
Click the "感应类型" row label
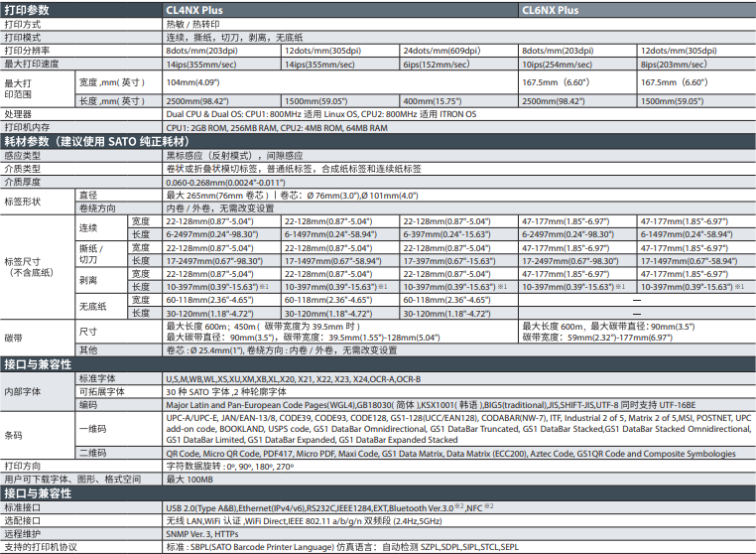point(23,156)
